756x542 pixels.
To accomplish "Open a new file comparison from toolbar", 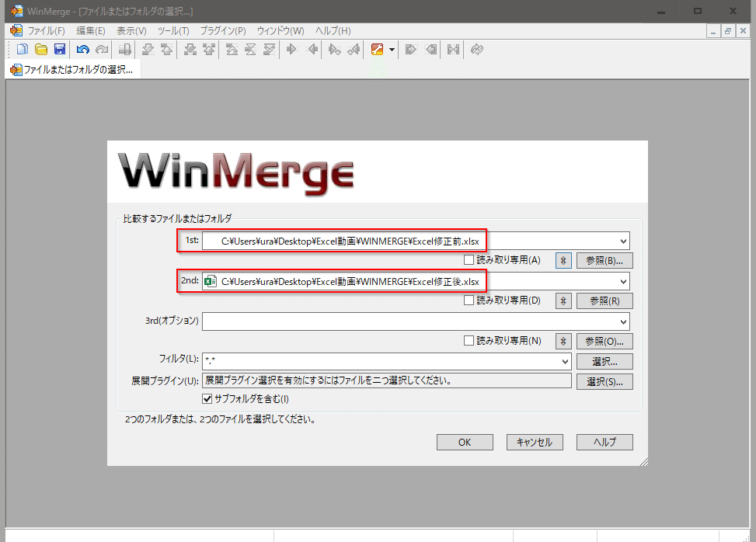I will coord(22,49).
